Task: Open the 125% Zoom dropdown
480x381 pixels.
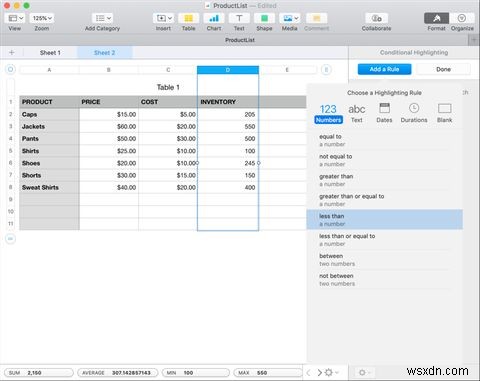Action: pos(42,18)
